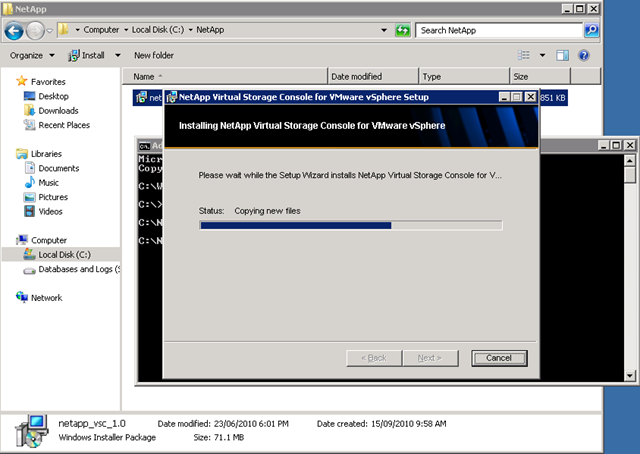The image size is (640, 454).
Task: Open the Videos library
Action: point(50,211)
